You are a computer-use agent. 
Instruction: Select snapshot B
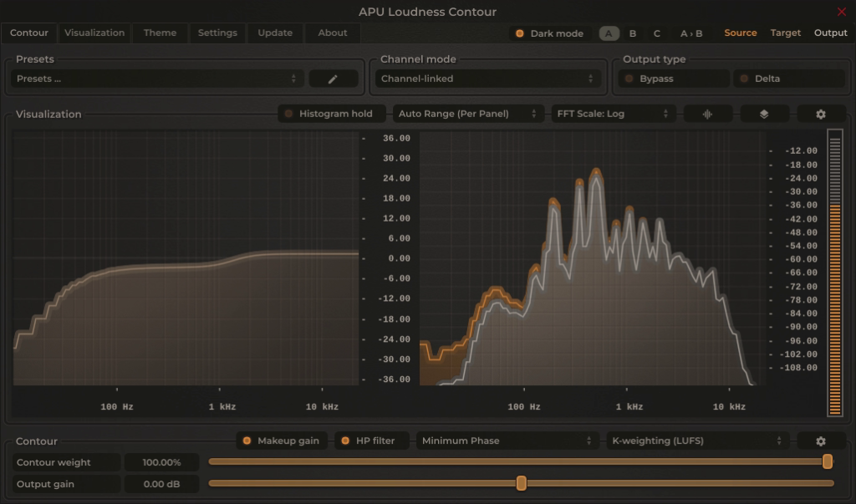point(633,33)
